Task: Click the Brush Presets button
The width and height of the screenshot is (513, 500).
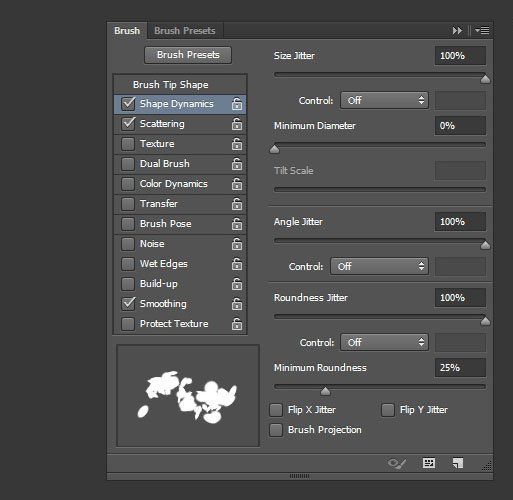Action: point(188,55)
